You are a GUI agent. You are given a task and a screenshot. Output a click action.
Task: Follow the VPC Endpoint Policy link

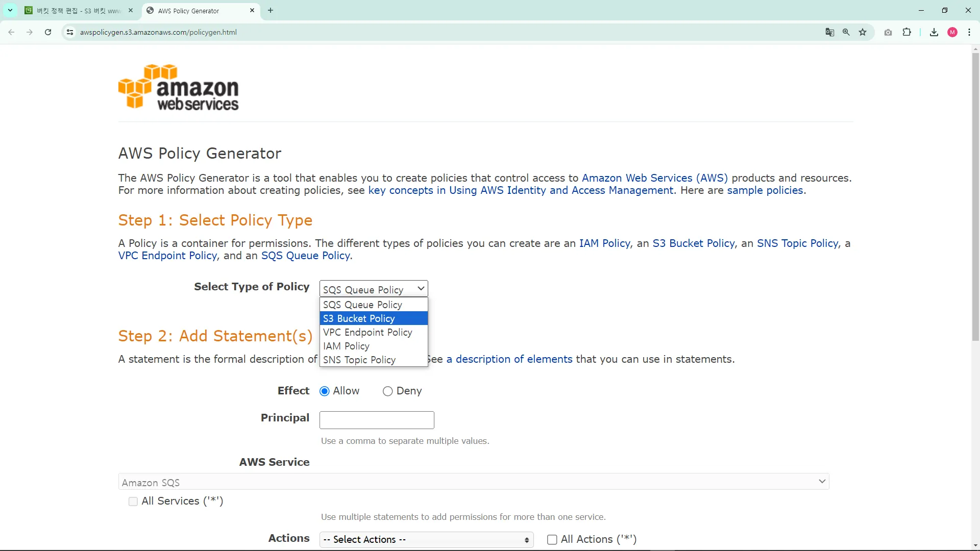click(x=167, y=256)
